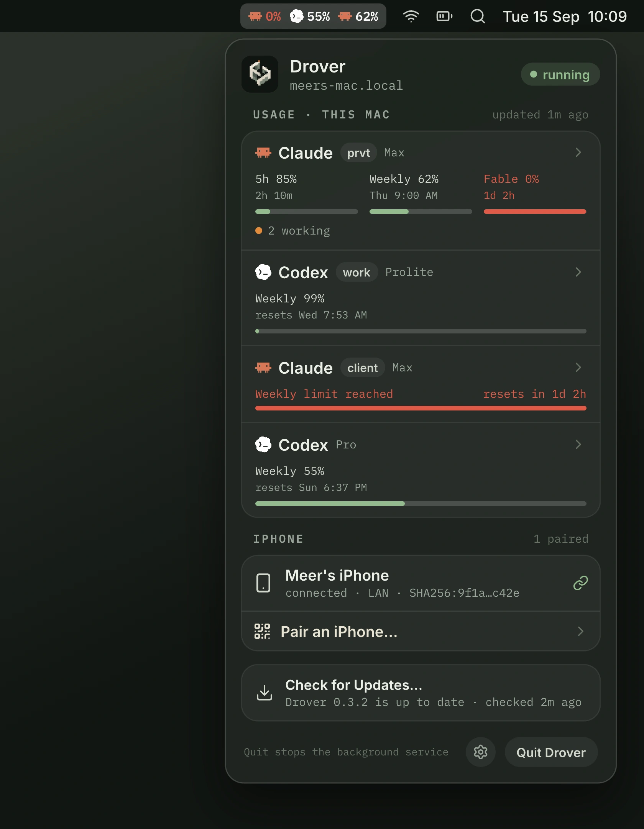The image size is (644, 829).
Task: Click the Weekly 99% label
Action: pos(290,299)
